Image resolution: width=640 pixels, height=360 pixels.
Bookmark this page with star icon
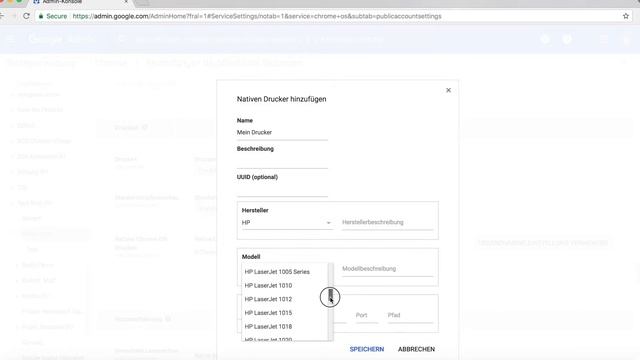626,16
